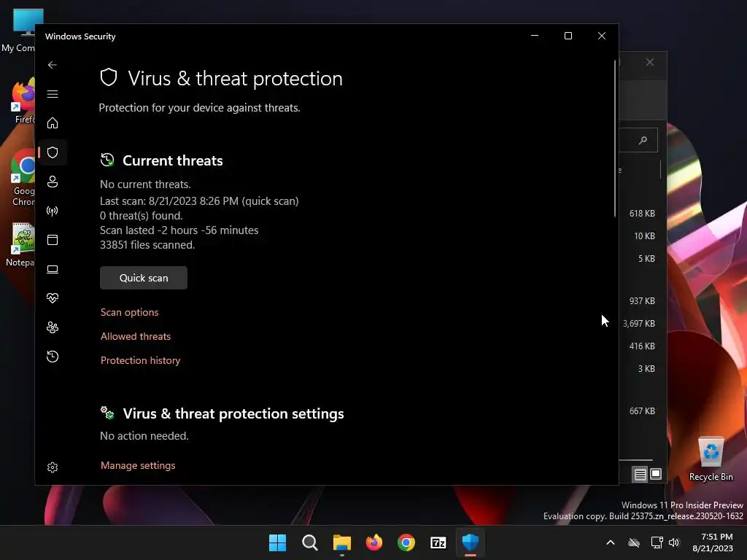Select Virus & threat protection shield icon
The width and height of the screenshot is (747, 560).
pyautogui.click(x=53, y=152)
